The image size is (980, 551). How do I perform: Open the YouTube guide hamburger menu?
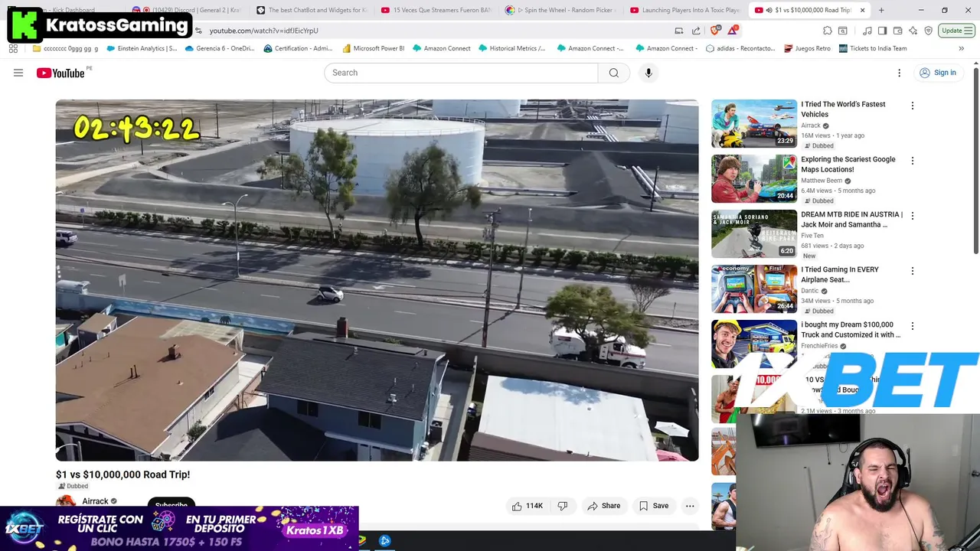[18, 73]
